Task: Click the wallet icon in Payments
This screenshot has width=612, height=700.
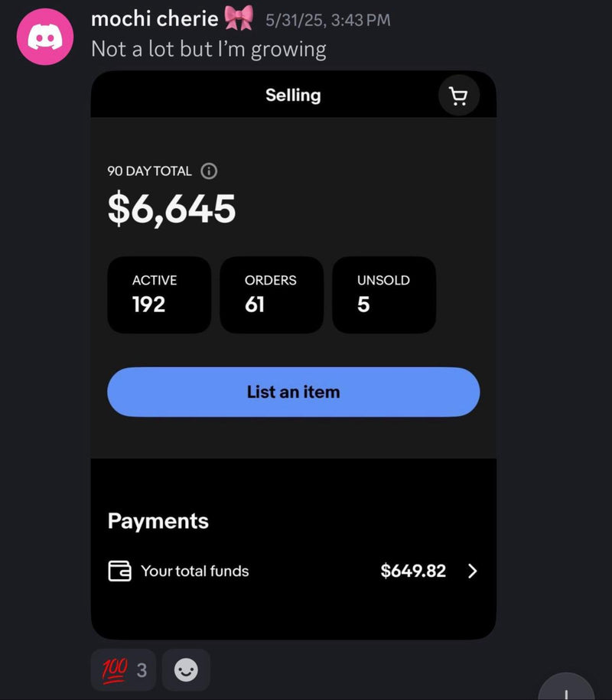Action: coord(119,571)
